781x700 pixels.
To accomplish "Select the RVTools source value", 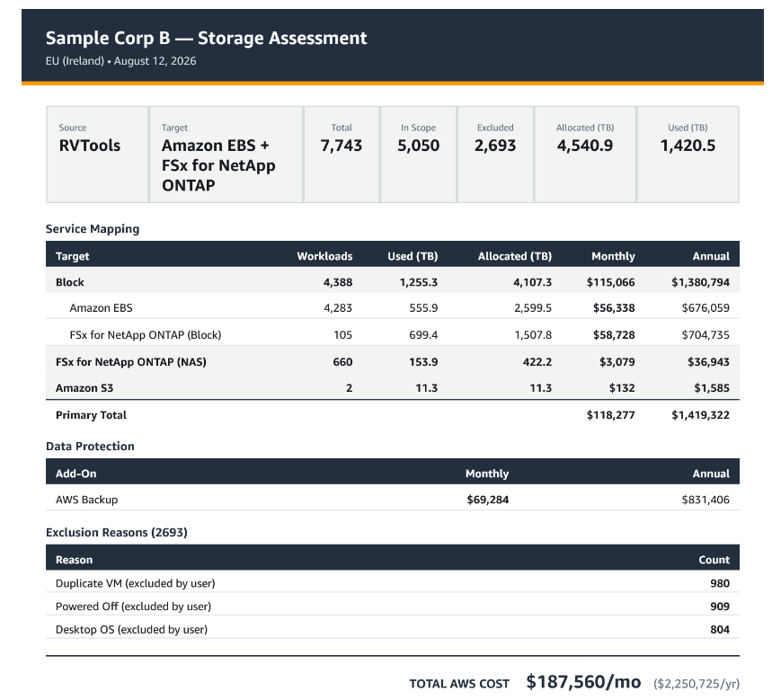I will (x=90, y=146).
